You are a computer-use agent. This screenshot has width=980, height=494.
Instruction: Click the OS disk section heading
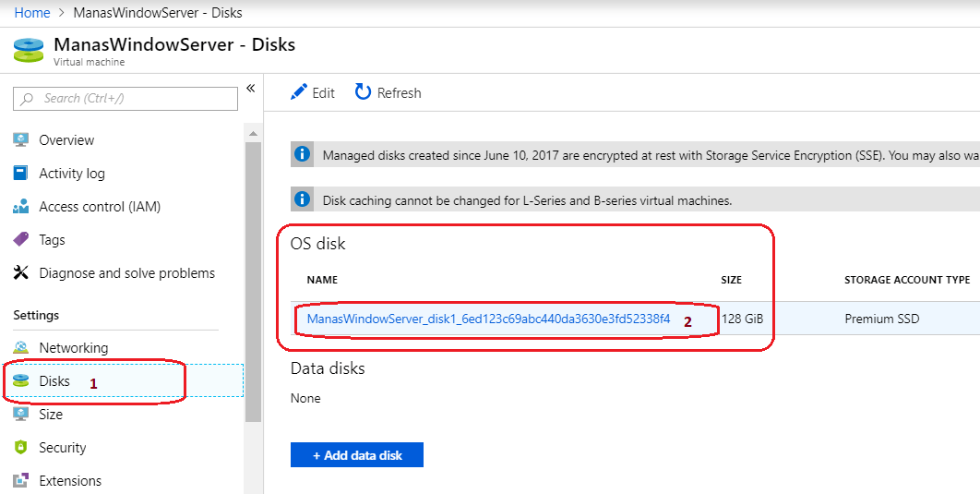(x=318, y=243)
